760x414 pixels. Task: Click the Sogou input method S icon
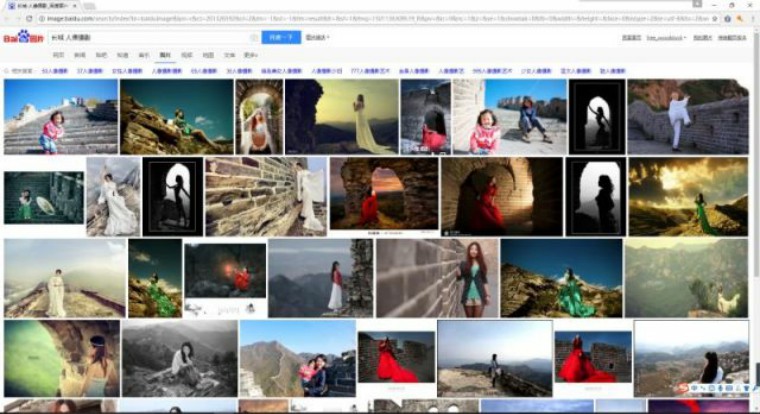683,387
